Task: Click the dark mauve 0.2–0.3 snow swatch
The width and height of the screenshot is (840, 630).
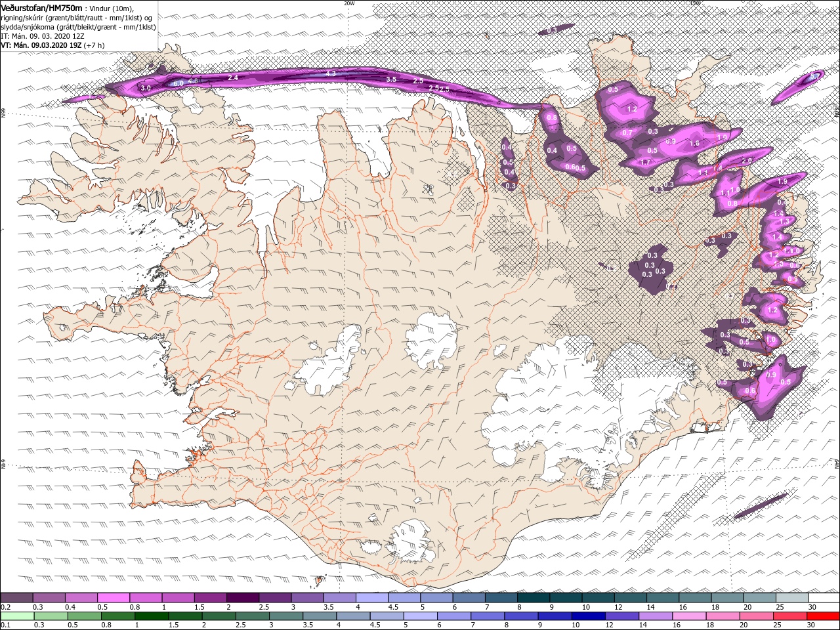Action: pos(17,598)
